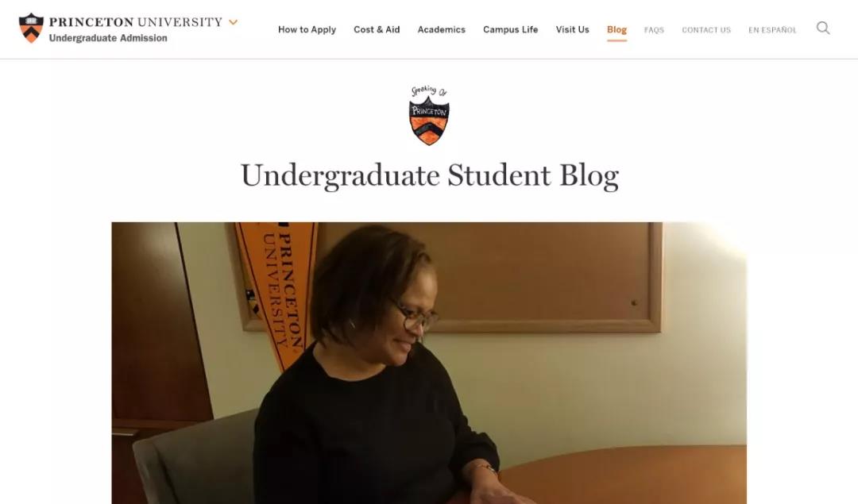This screenshot has width=858, height=504.
Task: Select Academics in the navigation bar
Action: coord(441,29)
